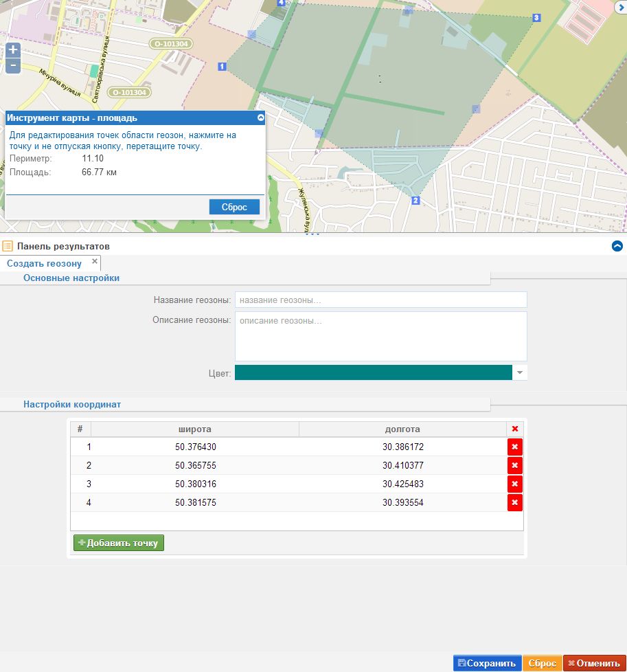This screenshot has height=672, width=627.
Task: Click geozone vertex marker 1 on map
Action: point(221,66)
